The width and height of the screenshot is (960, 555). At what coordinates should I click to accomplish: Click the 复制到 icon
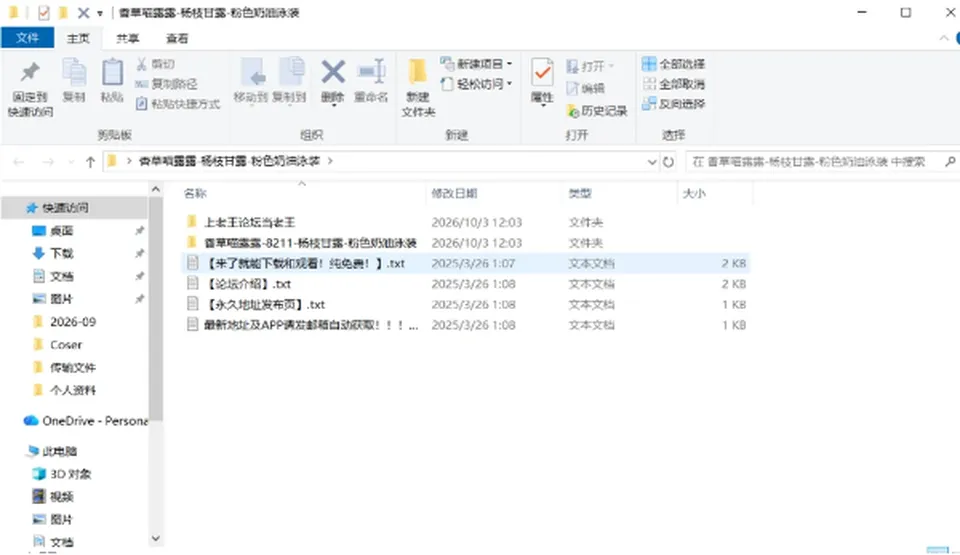coord(290,72)
